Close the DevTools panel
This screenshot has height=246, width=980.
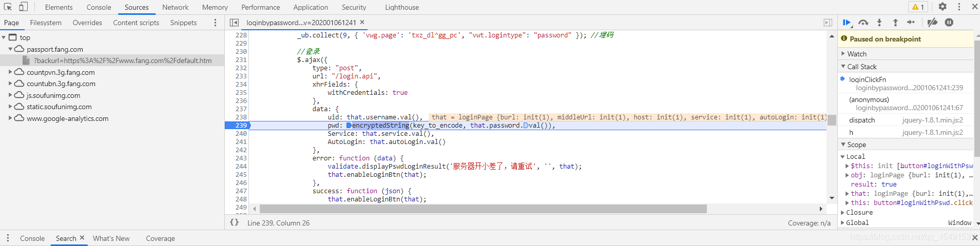(974, 7)
